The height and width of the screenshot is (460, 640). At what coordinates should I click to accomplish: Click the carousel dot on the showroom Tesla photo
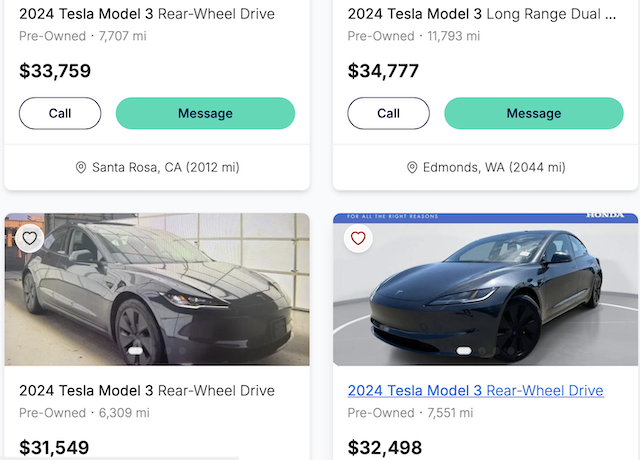[x=463, y=351]
